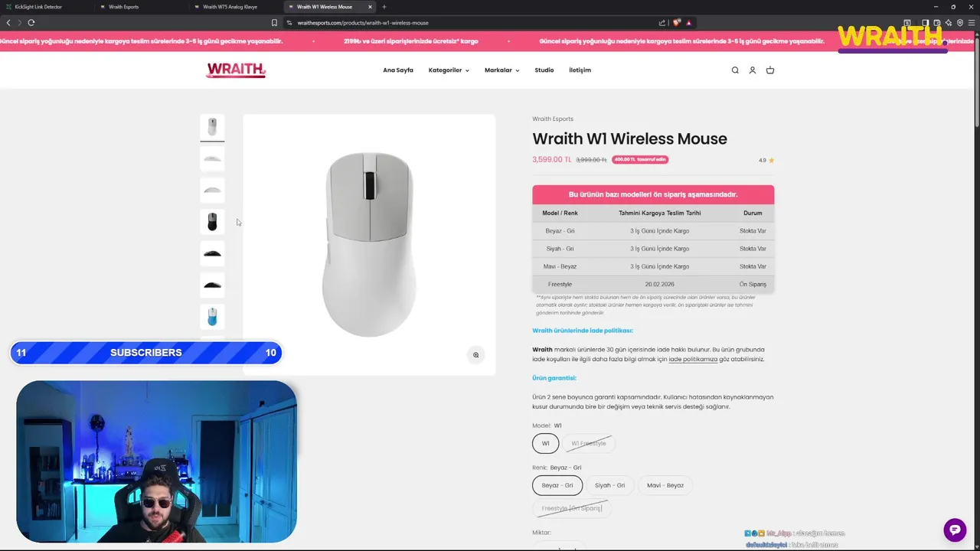Open the chat support bubble icon
The image size is (980, 551).
pyautogui.click(x=955, y=530)
